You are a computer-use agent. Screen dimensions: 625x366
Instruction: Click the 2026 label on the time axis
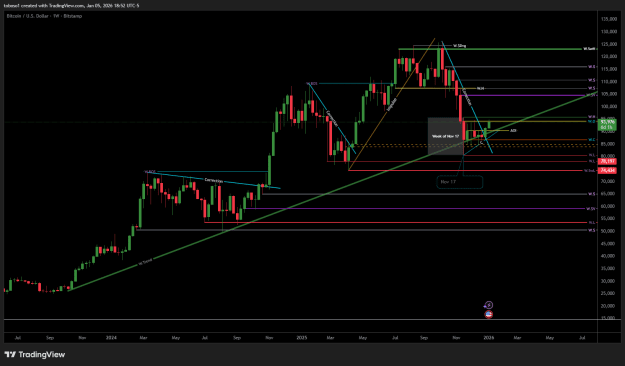[x=489, y=338]
